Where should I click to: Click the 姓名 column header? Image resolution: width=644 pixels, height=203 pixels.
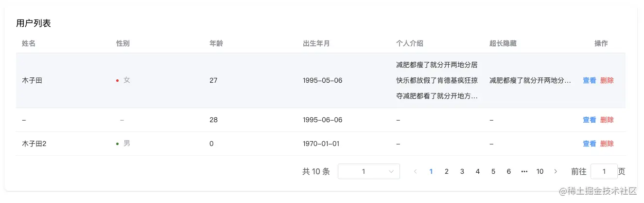pyautogui.click(x=29, y=43)
